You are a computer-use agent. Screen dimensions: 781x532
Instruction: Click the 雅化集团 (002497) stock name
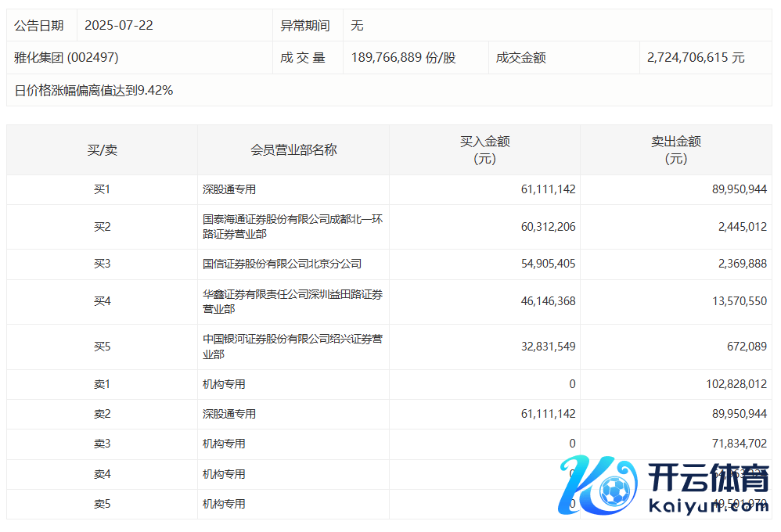pos(67,58)
